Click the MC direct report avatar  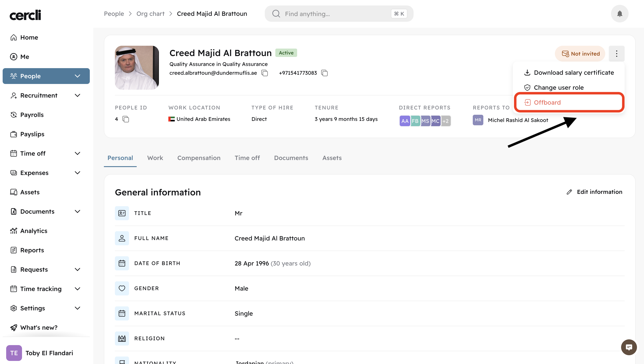pos(436,121)
